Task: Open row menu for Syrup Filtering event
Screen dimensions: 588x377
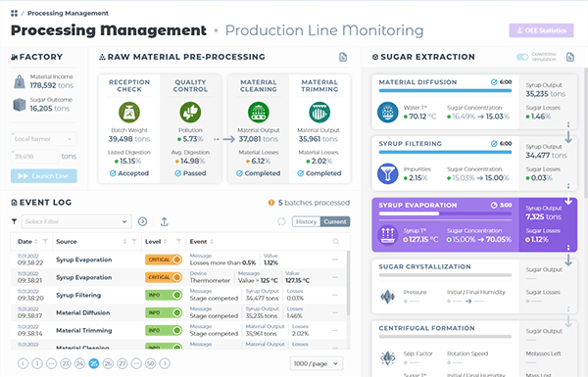Action: click(335, 295)
